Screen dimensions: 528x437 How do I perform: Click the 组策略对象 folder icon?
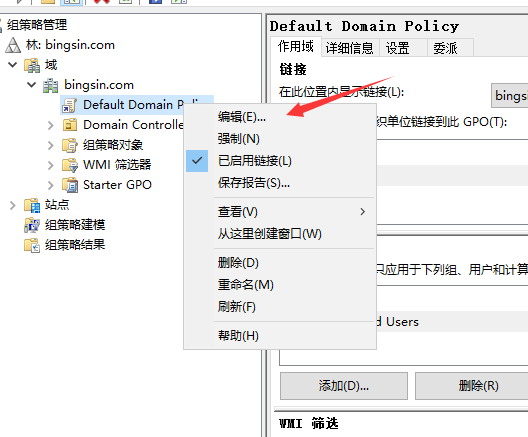coord(70,145)
